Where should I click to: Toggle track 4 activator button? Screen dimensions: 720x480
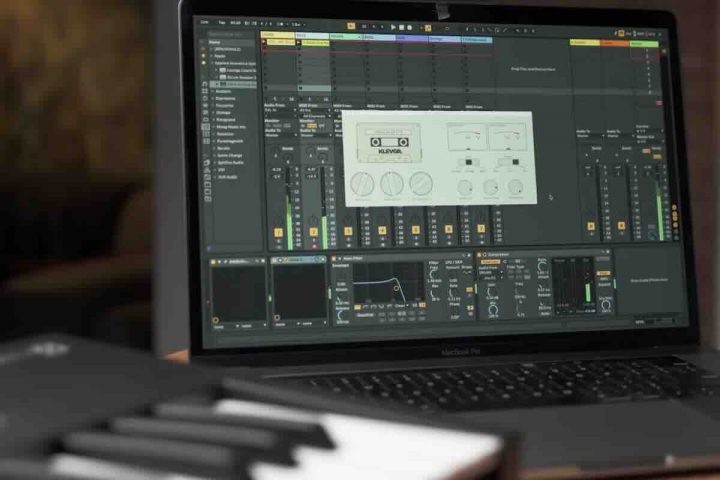[x=382, y=231]
